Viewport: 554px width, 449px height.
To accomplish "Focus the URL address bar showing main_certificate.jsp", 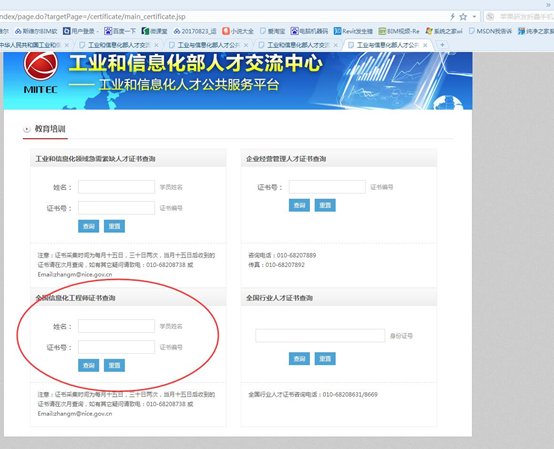I will tap(223, 16).
